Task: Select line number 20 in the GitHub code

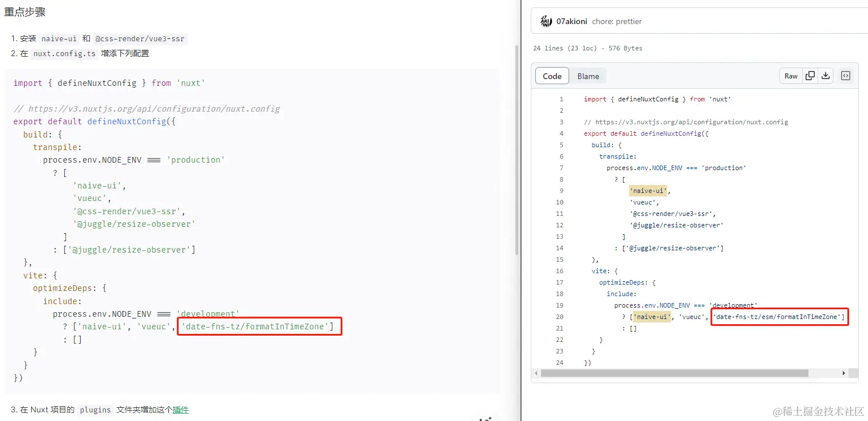Action: coord(559,317)
